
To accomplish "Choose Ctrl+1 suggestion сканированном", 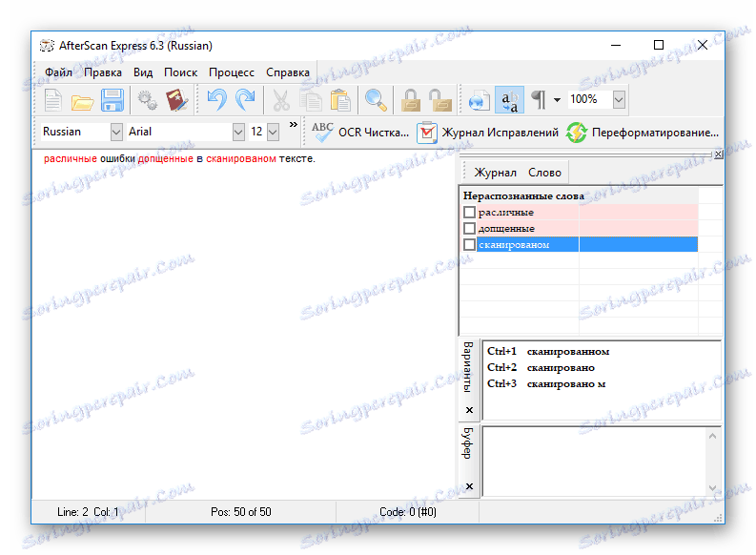I will [548, 352].
